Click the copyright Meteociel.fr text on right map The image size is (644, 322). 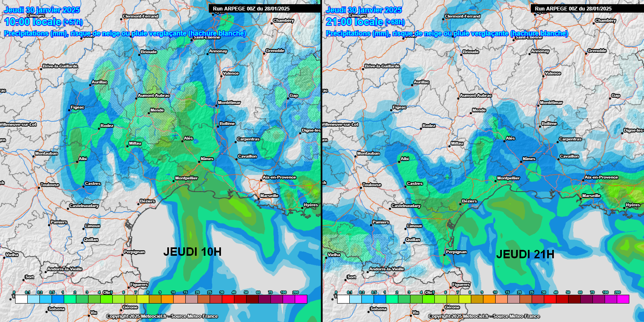point(484,316)
